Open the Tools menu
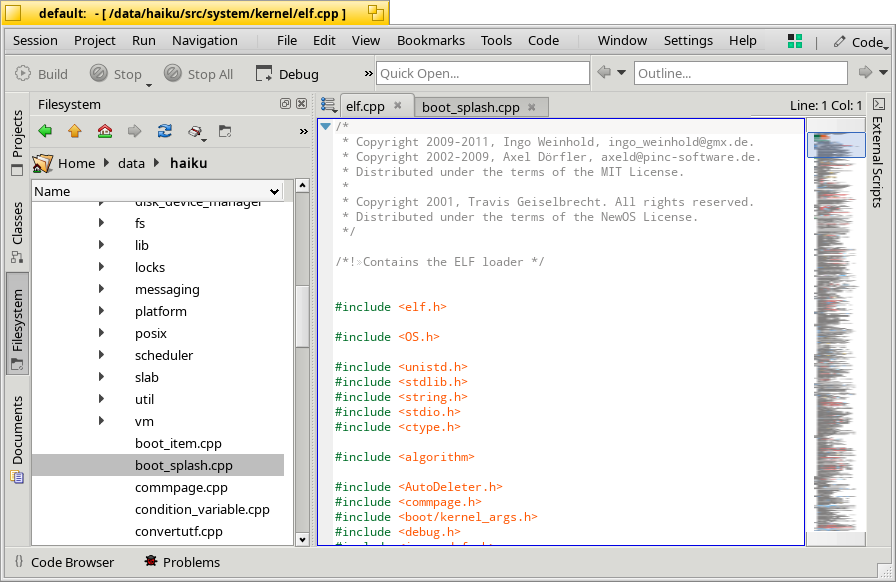This screenshot has height=582, width=896. pyautogui.click(x=496, y=41)
